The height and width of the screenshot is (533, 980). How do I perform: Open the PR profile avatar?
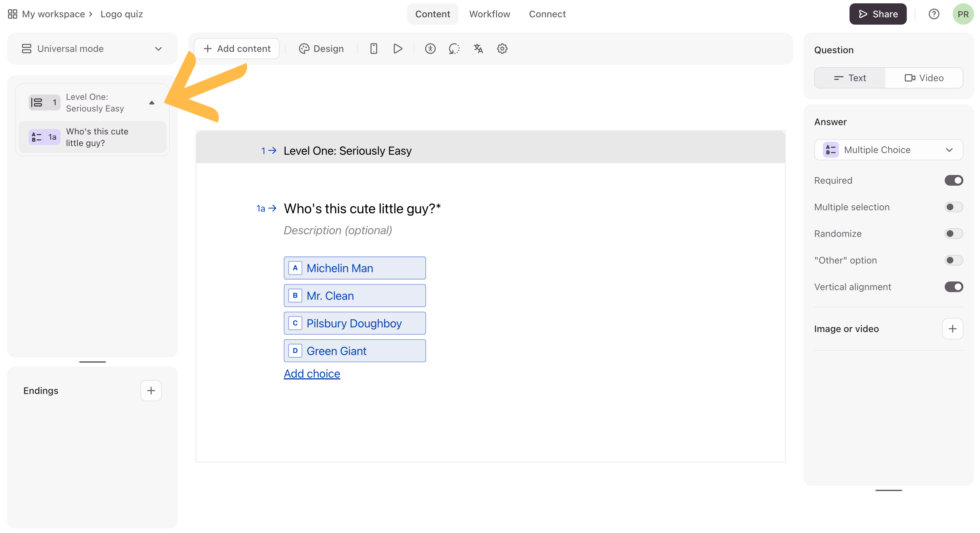pos(963,14)
